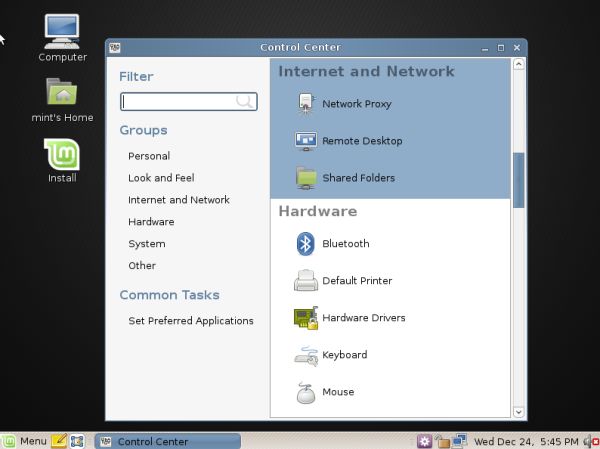600x449 pixels.
Task: Click the Mouse label
Action: point(338,392)
